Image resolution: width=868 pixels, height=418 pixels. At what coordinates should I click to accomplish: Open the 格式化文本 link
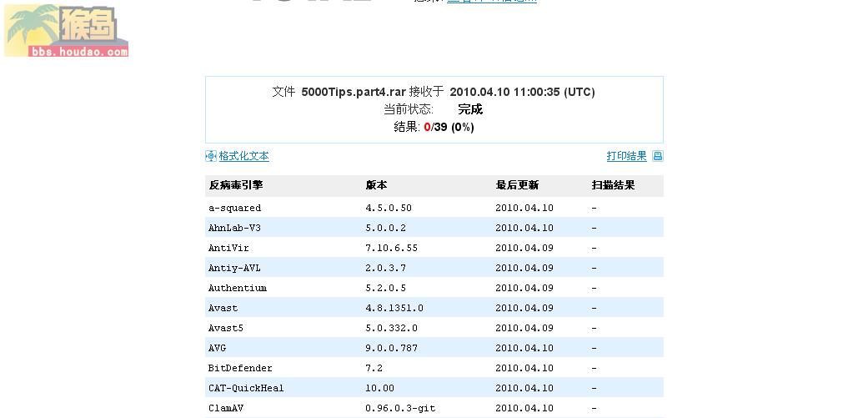coord(244,156)
